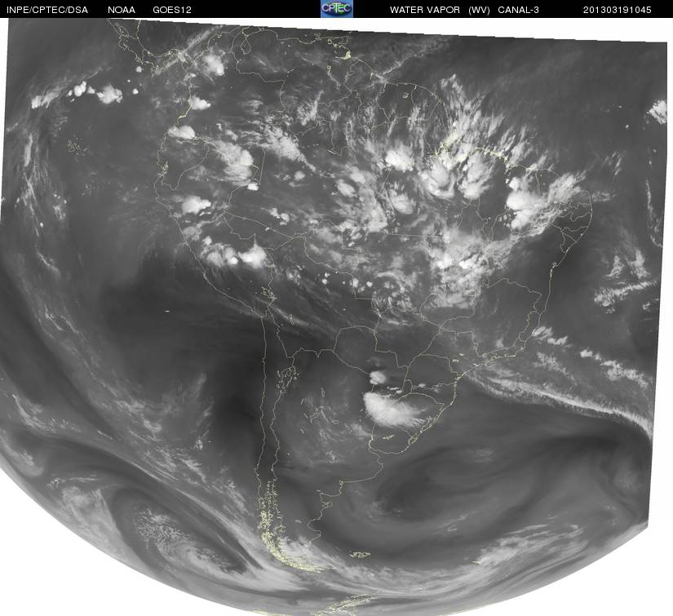The image size is (673, 616).
Task: Click the CPTEC logo in header
Action: pyautogui.click(x=336, y=9)
